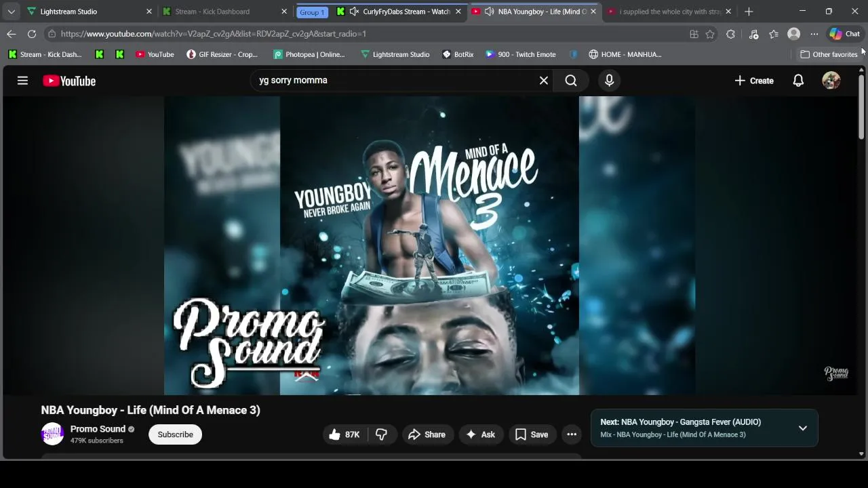Toggle mute on the CurlyFryDabs Stream tab
Image resolution: width=868 pixels, height=488 pixels.
354,12
